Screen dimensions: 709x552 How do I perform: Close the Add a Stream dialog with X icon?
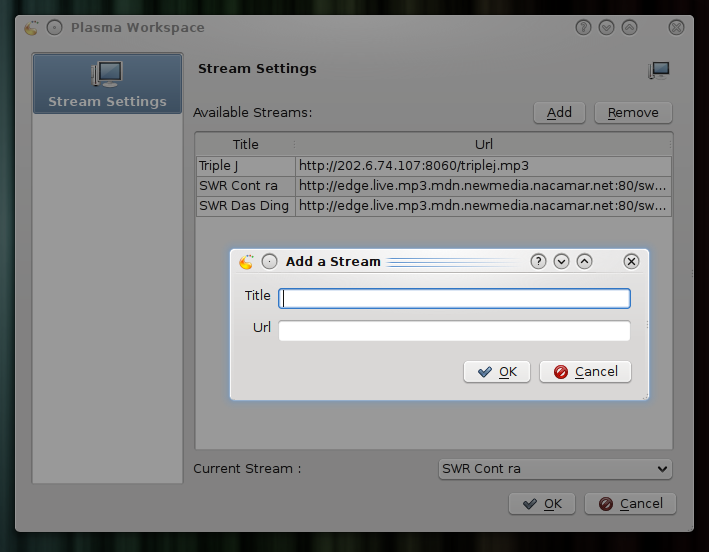(x=631, y=261)
